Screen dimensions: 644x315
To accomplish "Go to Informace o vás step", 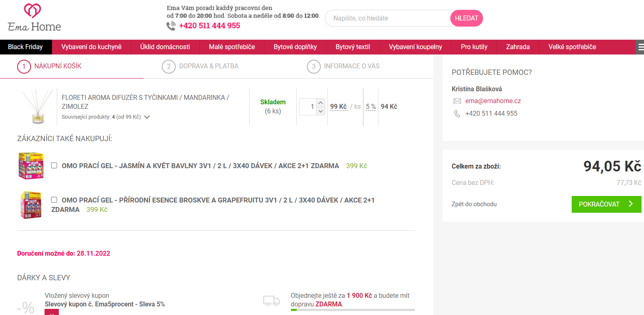I will coord(352,66).
